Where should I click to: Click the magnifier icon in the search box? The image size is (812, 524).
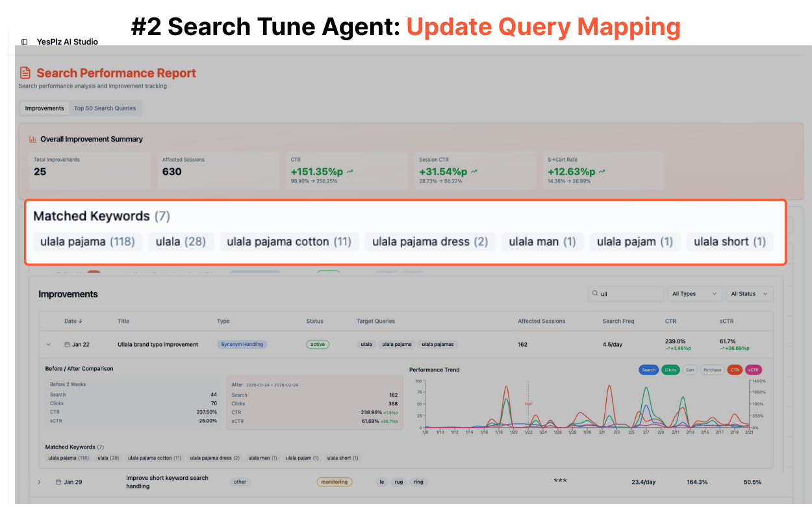click(594, 294)
